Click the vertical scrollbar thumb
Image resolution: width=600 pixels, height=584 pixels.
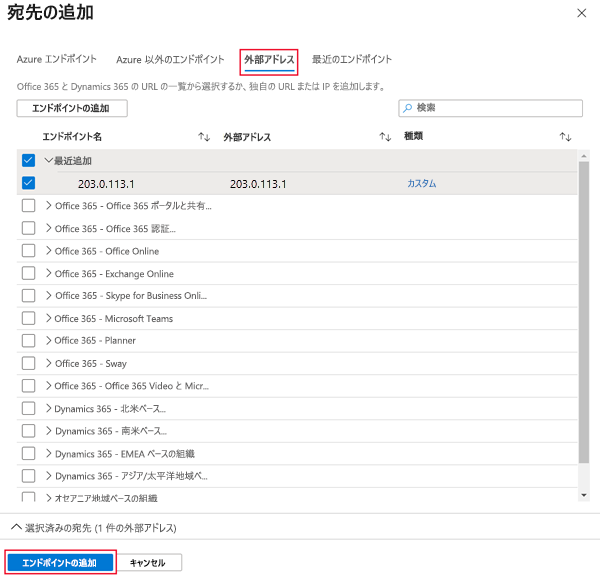coord(584,312)
